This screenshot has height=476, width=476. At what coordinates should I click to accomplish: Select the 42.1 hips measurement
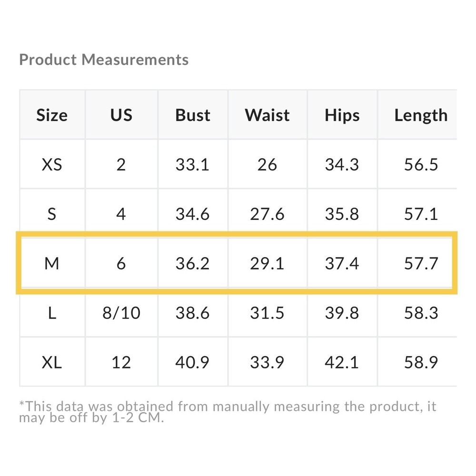click(x=342, y=363)
